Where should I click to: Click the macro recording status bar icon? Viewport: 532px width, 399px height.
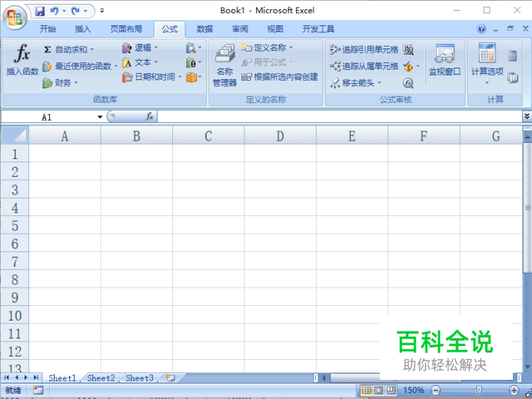38,391
